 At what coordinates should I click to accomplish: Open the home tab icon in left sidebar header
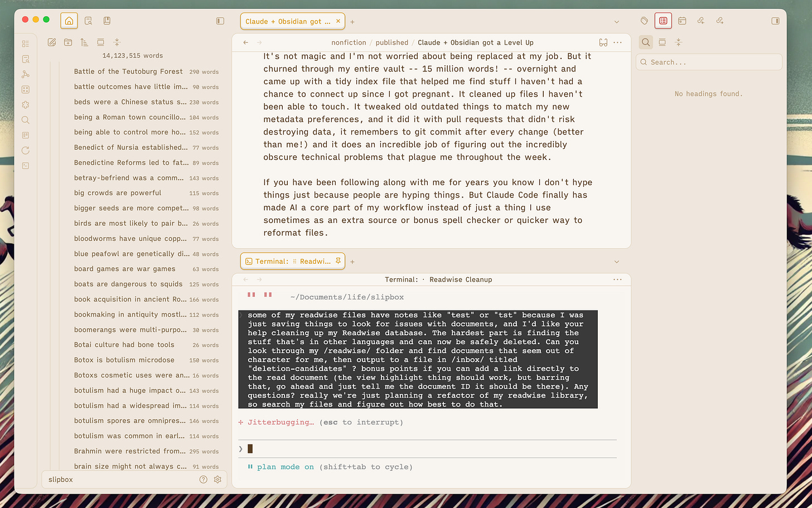tap(69, 21)
